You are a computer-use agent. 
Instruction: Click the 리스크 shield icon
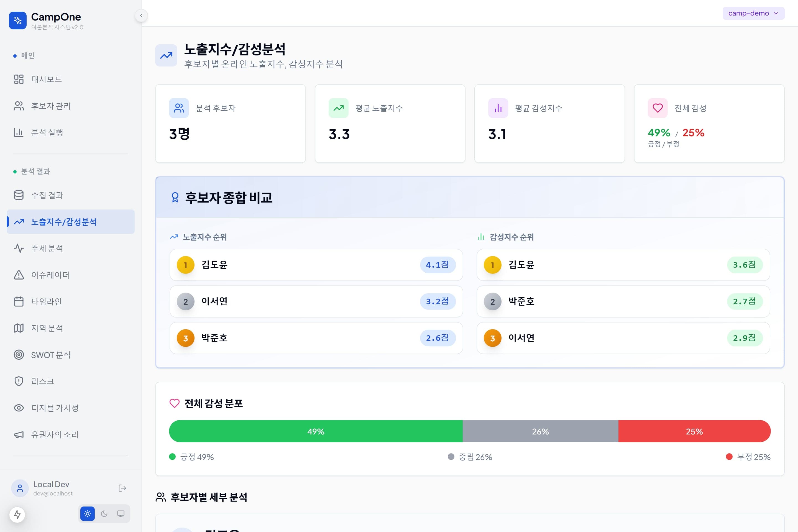pyautogui.click(x=19, y=381)
